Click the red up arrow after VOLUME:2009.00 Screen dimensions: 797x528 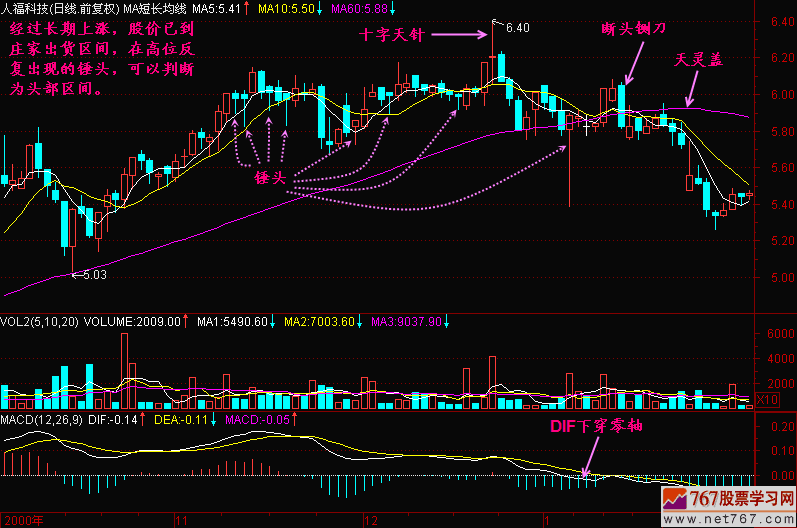click(187, 321)
